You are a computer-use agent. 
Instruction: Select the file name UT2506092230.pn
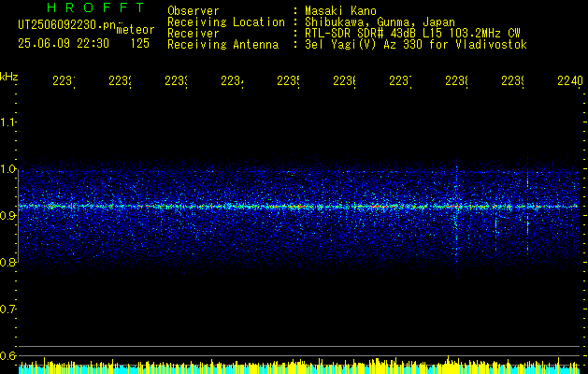[67, 24]
